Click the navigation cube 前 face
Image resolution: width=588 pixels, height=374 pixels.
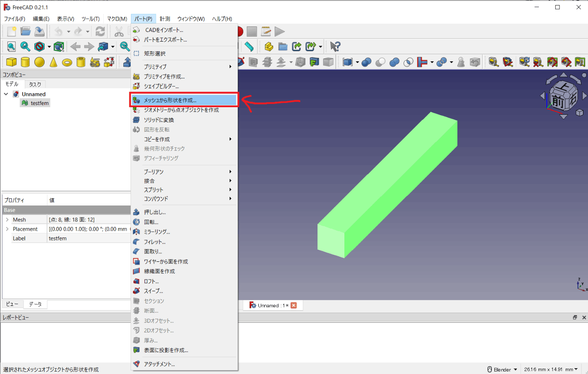point(558,101)
